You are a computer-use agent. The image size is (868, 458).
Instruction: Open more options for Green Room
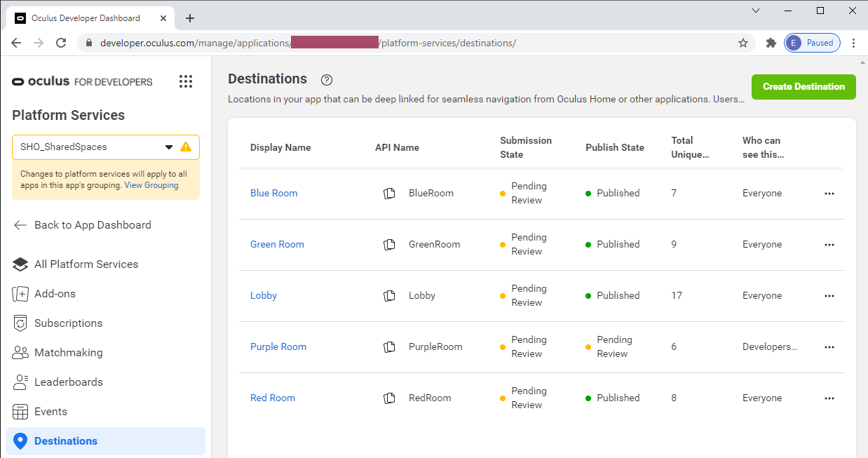pos(829,245)
